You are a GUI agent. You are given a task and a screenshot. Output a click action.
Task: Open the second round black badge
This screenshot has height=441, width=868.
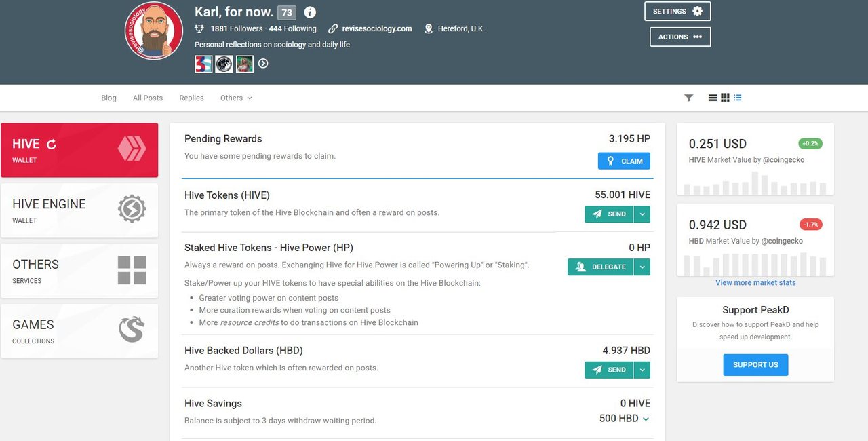224,64
